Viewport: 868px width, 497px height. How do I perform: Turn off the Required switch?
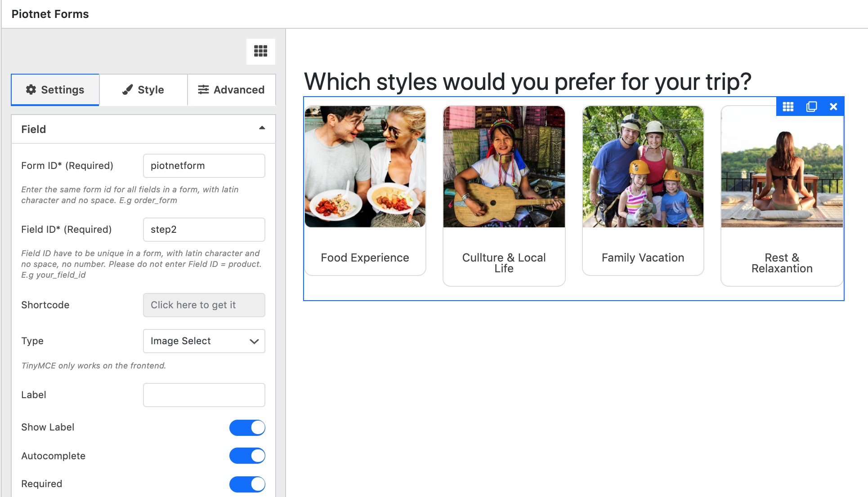pos(247,484)
